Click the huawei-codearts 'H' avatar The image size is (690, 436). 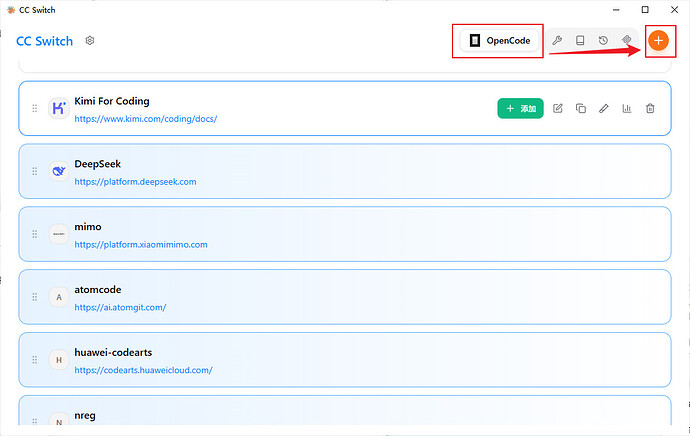tap(59, 360)
